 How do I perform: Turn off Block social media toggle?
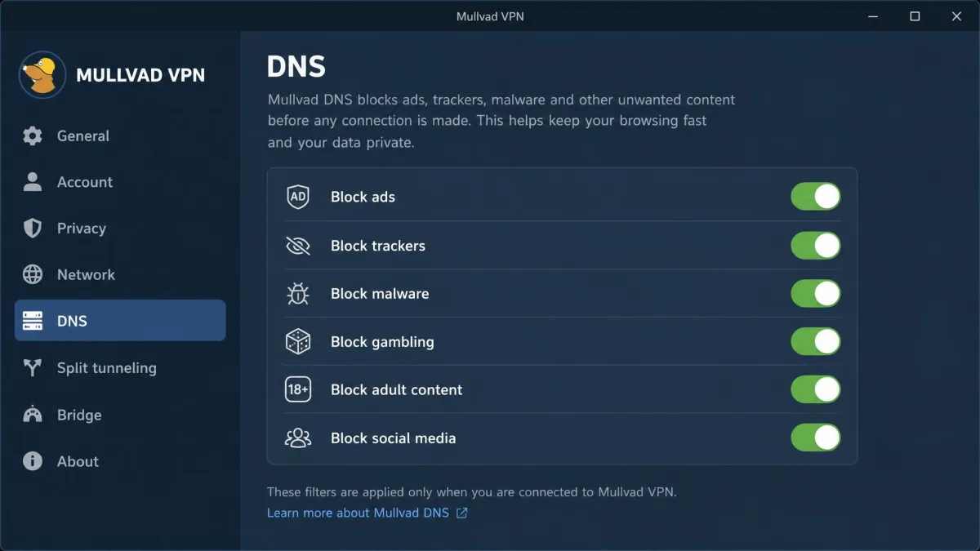click(x=816, y=438)
